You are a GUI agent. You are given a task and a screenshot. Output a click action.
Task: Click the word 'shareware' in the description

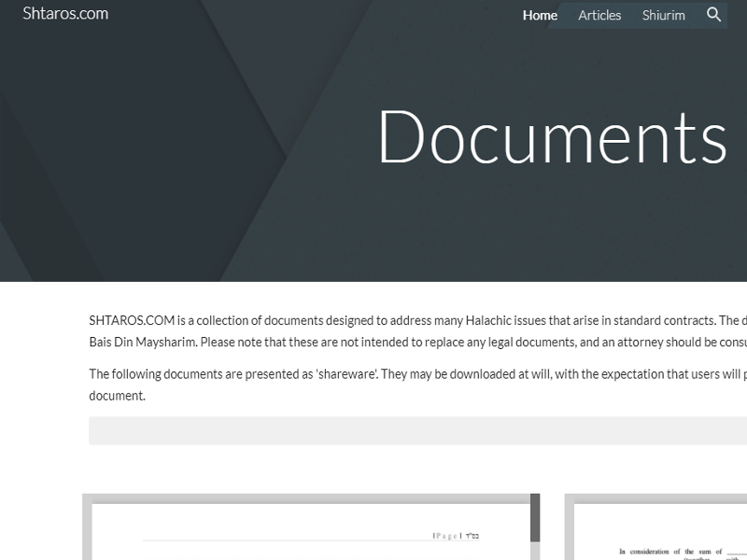345,375
